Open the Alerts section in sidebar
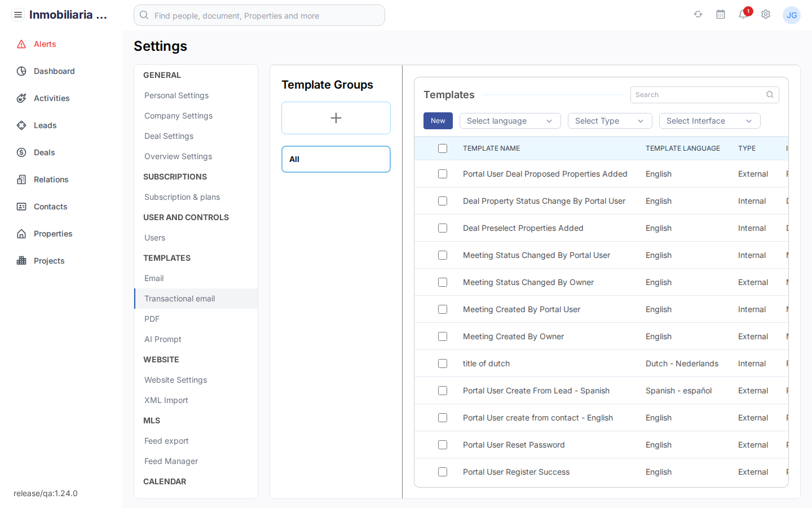 pos(46,44)
